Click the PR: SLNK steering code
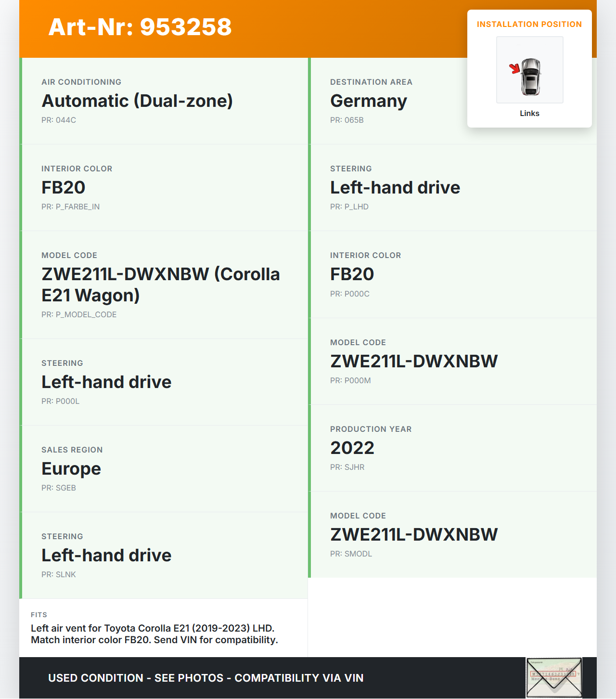The height and width of the screenshot is (699, 616). click(59, 574)
